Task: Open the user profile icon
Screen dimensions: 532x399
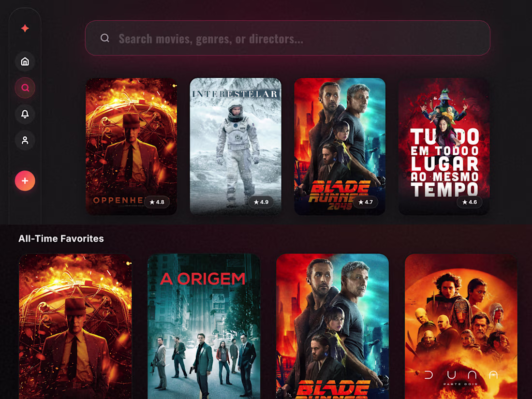Action: pyautogui.click(x=25, y=140)
